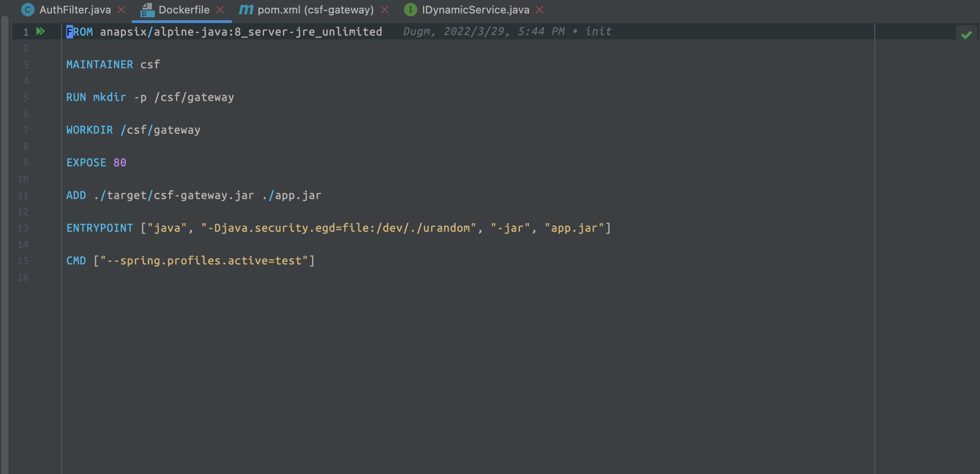Place cursor on the WORKDIR instruction
Image resolution: width=980 pixels, height=474 pixels.
click(89, 130)
